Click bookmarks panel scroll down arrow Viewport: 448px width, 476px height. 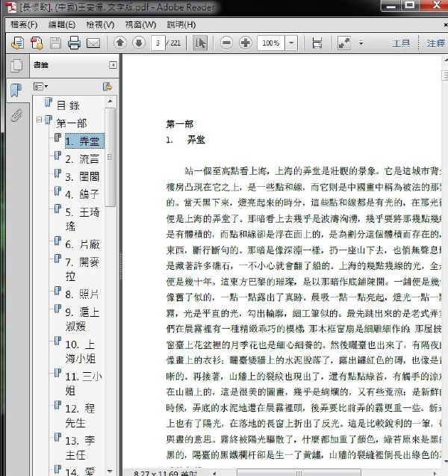pos(110,471)
